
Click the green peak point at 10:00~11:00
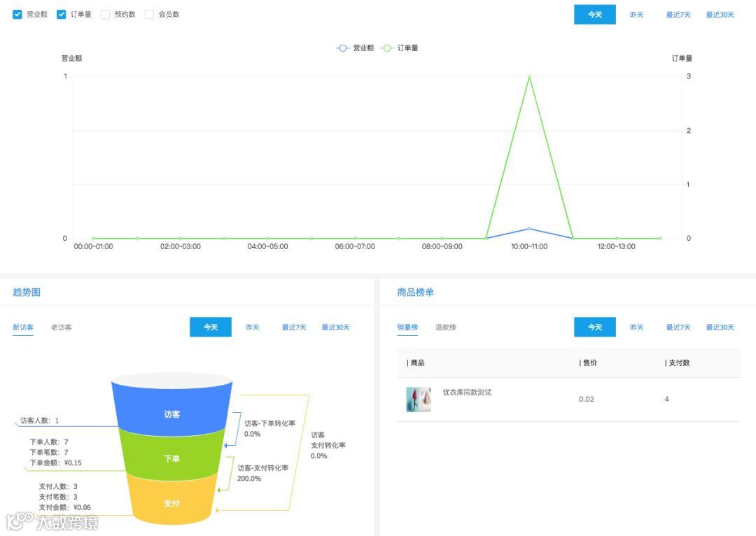[x=529, y=76]
